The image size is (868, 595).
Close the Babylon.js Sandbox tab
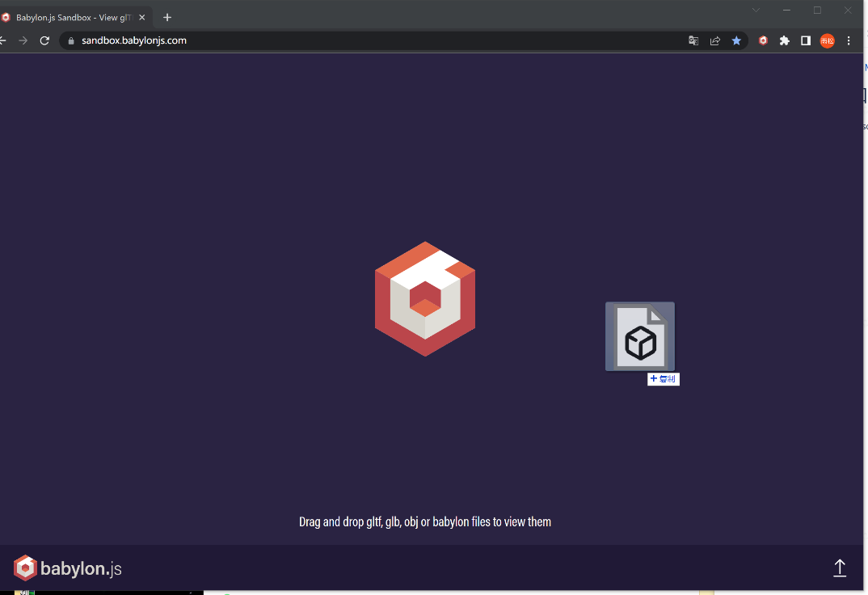tap(141, 17)
